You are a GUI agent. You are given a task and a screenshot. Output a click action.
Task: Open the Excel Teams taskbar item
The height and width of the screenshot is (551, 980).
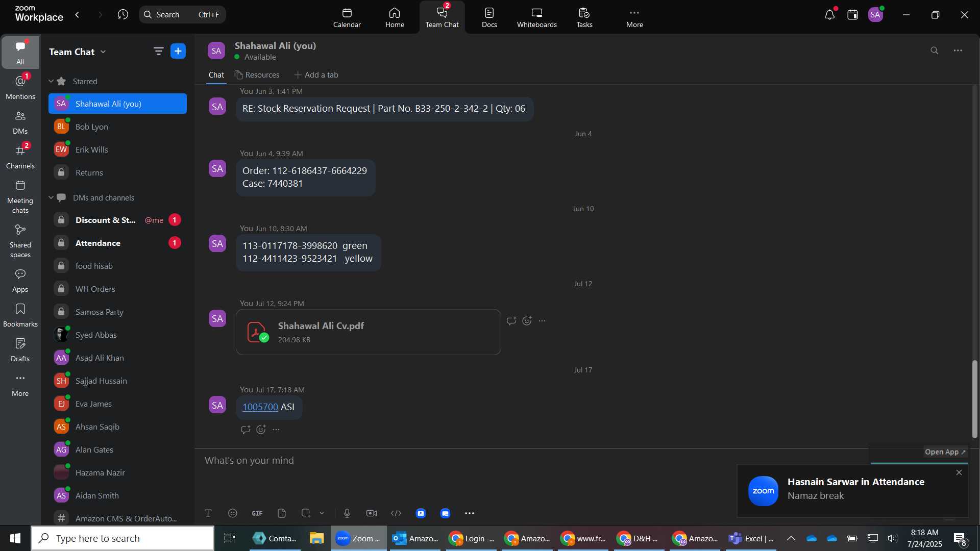click(x=751, y=538)
